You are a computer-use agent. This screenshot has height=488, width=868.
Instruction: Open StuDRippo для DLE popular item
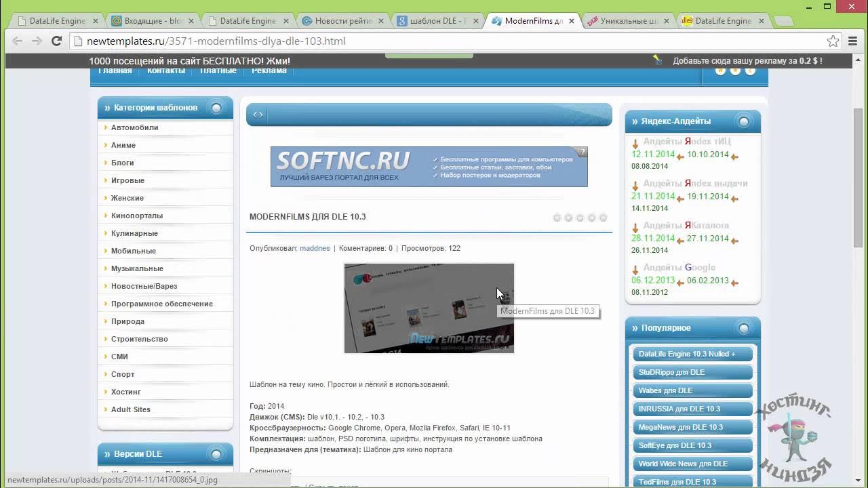(x=692, y=372)
